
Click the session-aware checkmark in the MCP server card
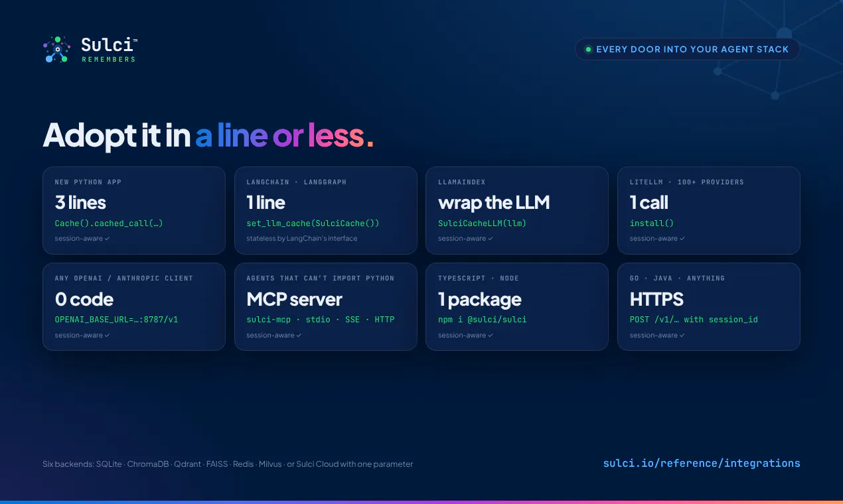tap(299, 336)
